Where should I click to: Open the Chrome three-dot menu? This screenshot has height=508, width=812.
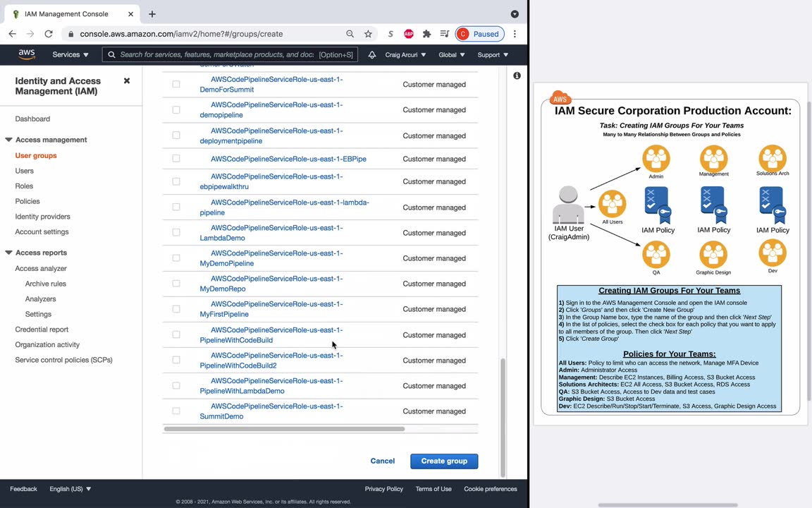pyautogui.click(x=515, y=34)
